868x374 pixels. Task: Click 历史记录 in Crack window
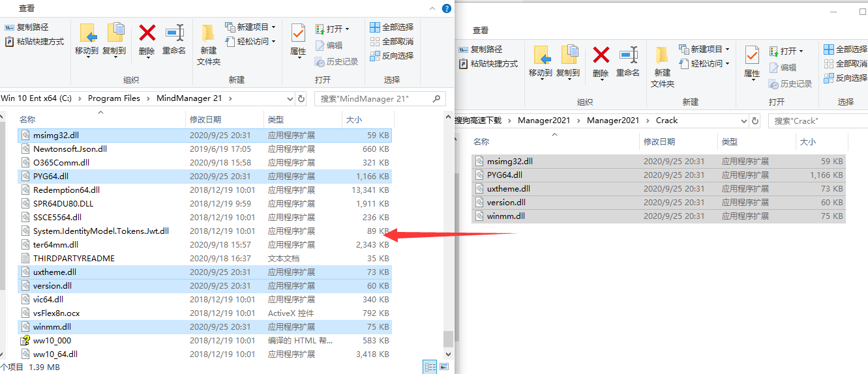pyautogui.click(x=790, y=84)
